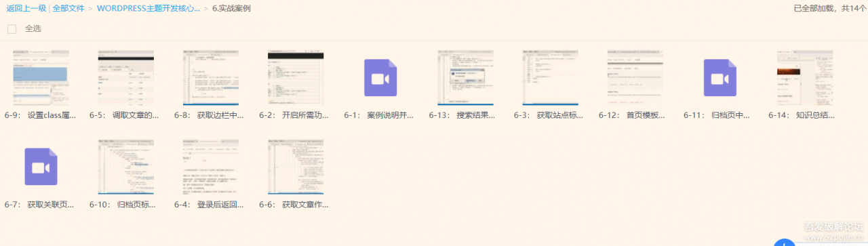The width and height of the screenshot is (868, 246).
Task: Open thumbnail of 6-4 登录后返回
Action: click(210, 167)
